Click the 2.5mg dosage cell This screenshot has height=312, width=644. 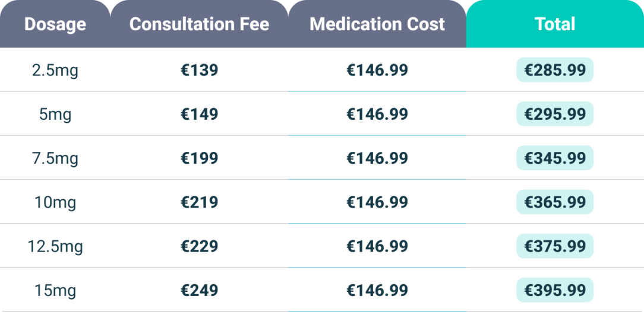tap(55, 71)
